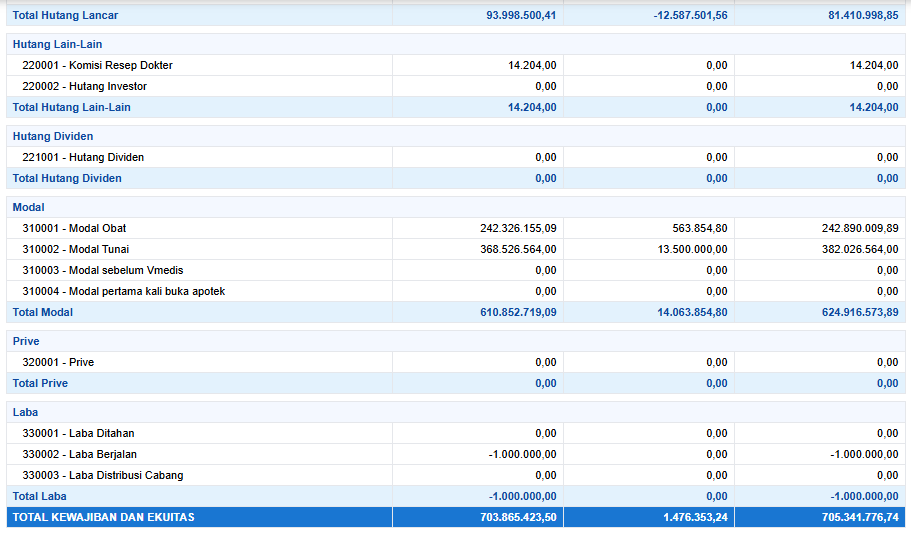This screenshot has height=534, width=911.
Task: Select the Hutang Lain-Lain section header
Action: [x=57, y=44]
